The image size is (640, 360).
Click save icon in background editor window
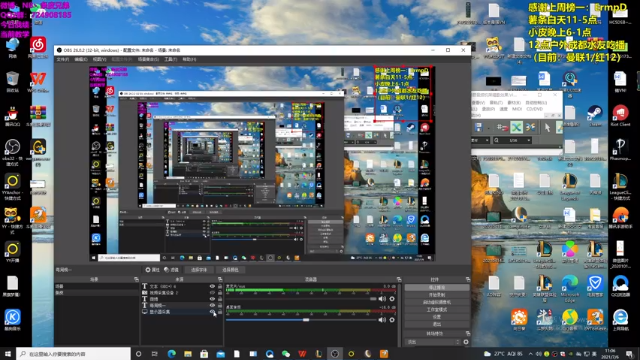[478, 127]
